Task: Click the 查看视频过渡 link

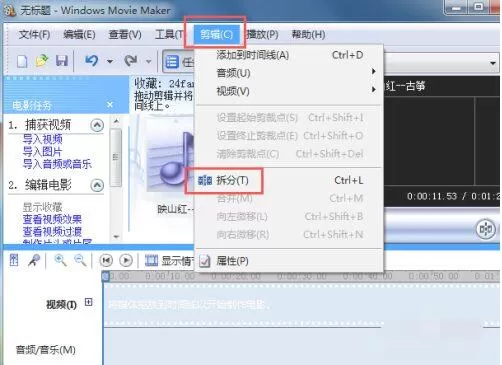Action: coord(52,231)
